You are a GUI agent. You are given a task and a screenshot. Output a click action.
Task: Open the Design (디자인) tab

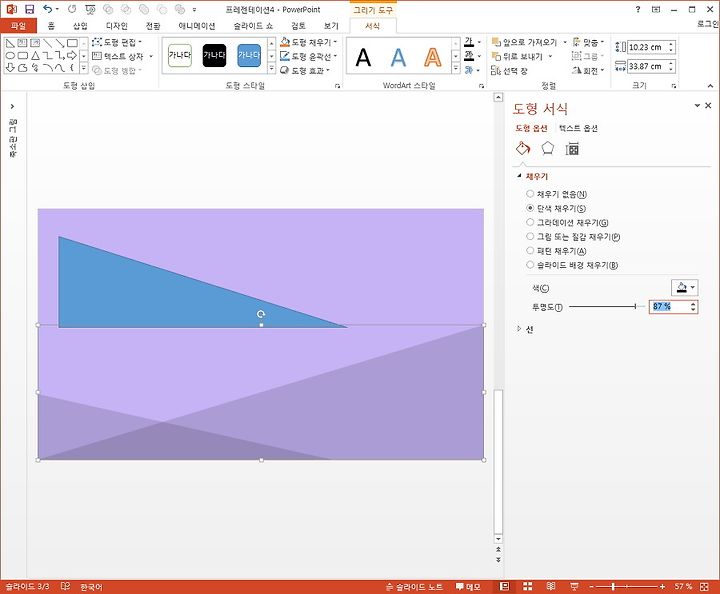tap(116, 26)
